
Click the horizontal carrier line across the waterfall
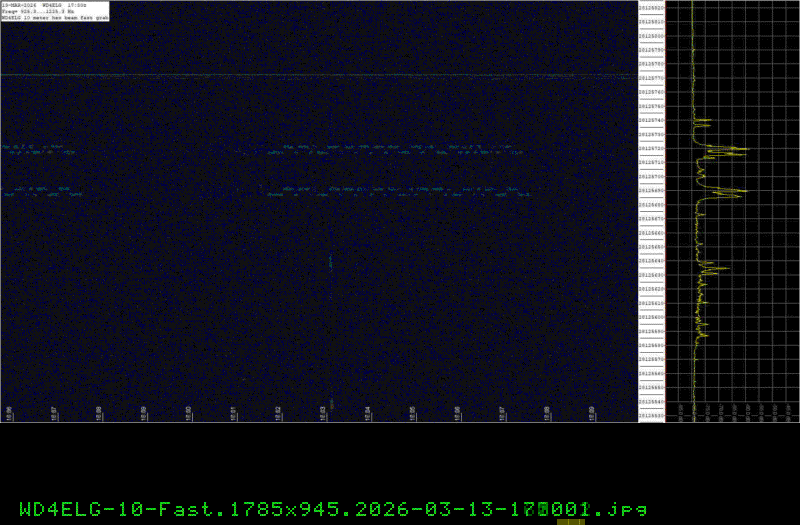click(x=318, y=75)
